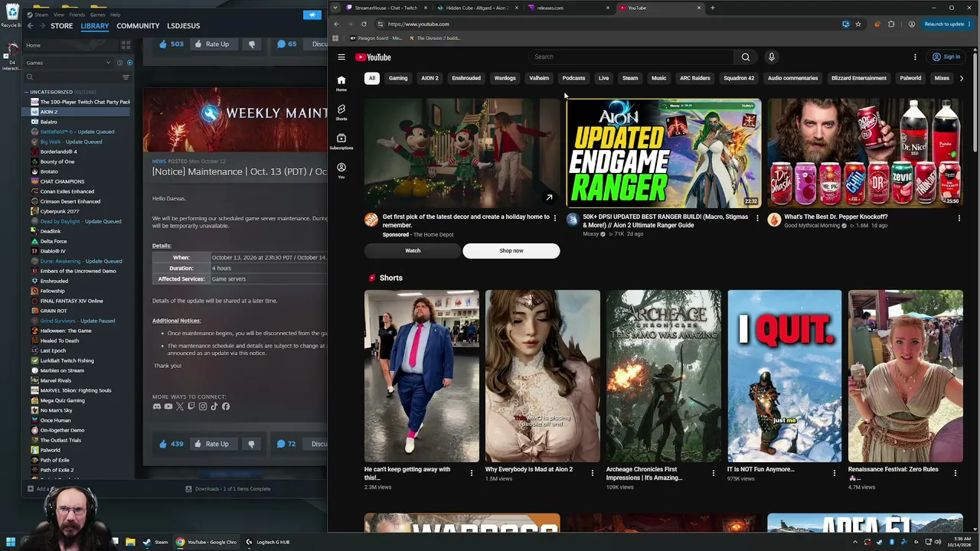The height and width of the screenshot is (551, 980).
Task: Bookmark this page with the star icon
Action: tap(858, 24)
